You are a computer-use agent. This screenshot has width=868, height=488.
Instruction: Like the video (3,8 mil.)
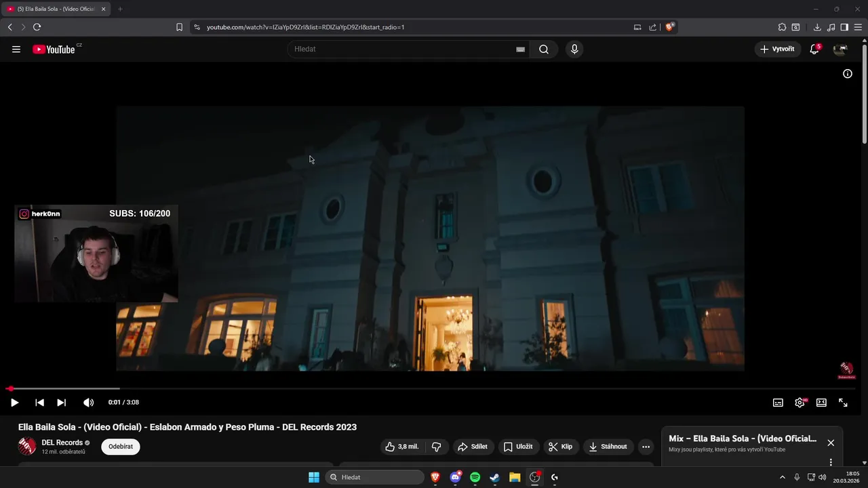tap(403, 447)
